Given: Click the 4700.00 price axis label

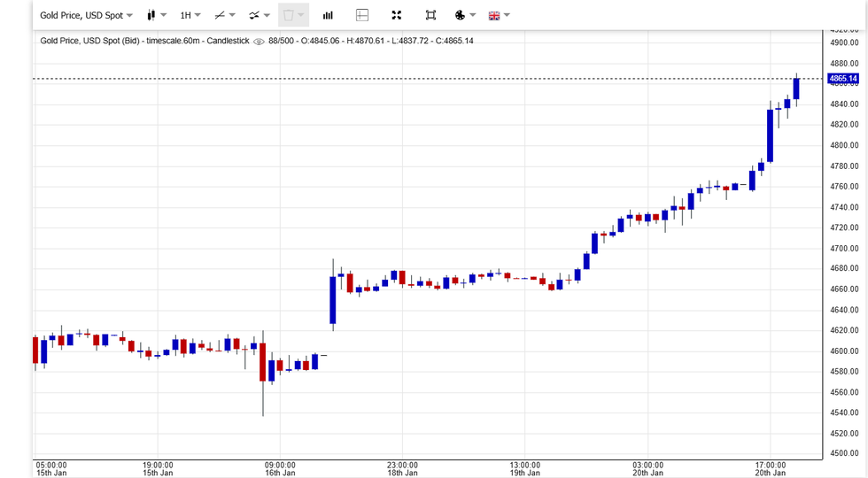Looking at the screenshot, I should pyautogui.click(x=844, y=248).
